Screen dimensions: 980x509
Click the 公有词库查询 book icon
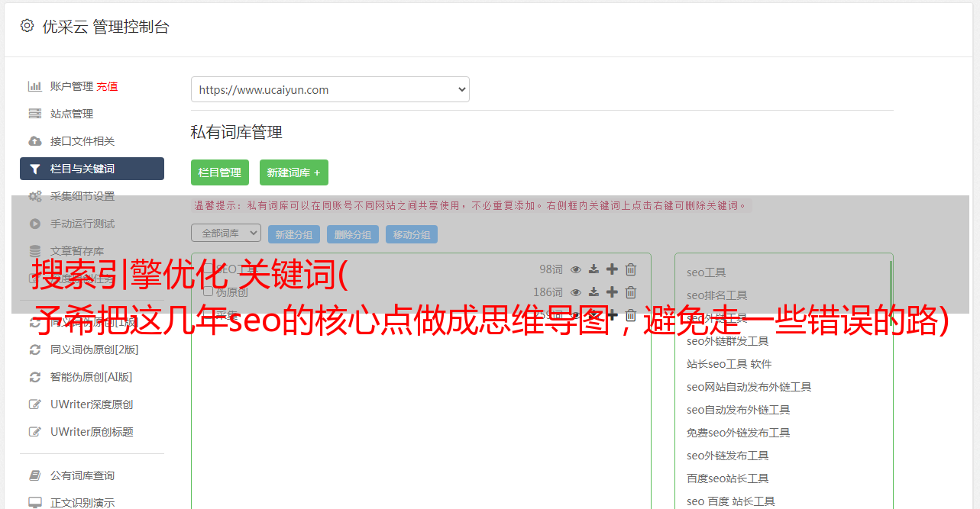pyautogui.click(x=35, y=475)
